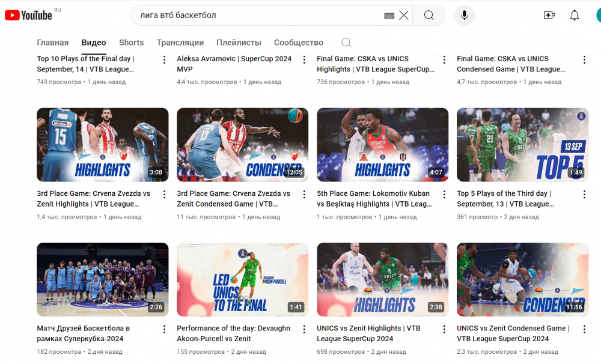Viewport: 601px width, 364px height.
Task: Open options menu for Aleksa Avramovic video
Action: pyautogui.click(x=304, y=59)
